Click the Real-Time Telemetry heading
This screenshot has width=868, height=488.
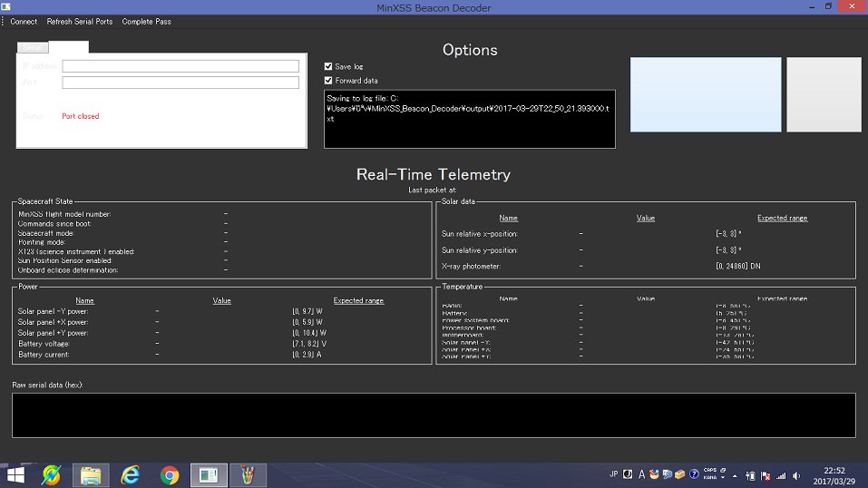(x=434, y=174)
